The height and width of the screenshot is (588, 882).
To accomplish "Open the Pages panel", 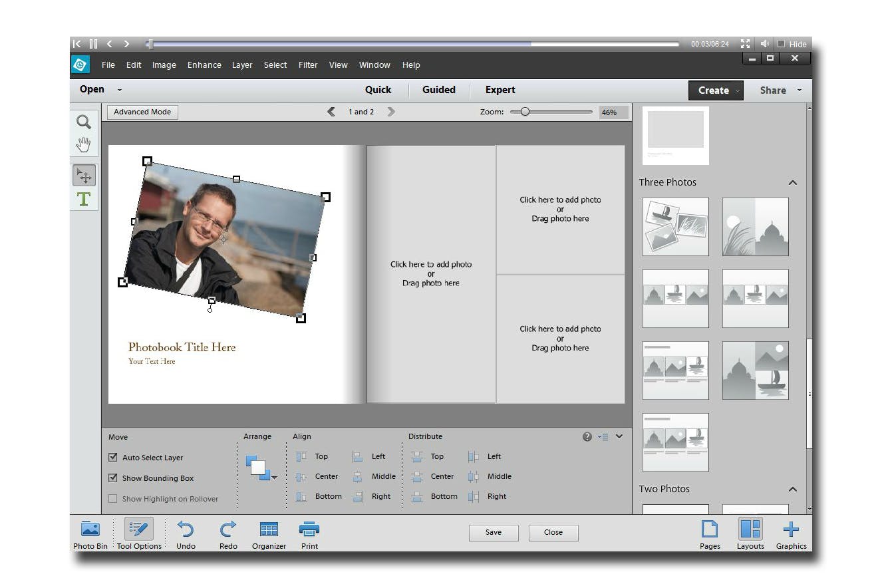I will [x=710, y=535].
